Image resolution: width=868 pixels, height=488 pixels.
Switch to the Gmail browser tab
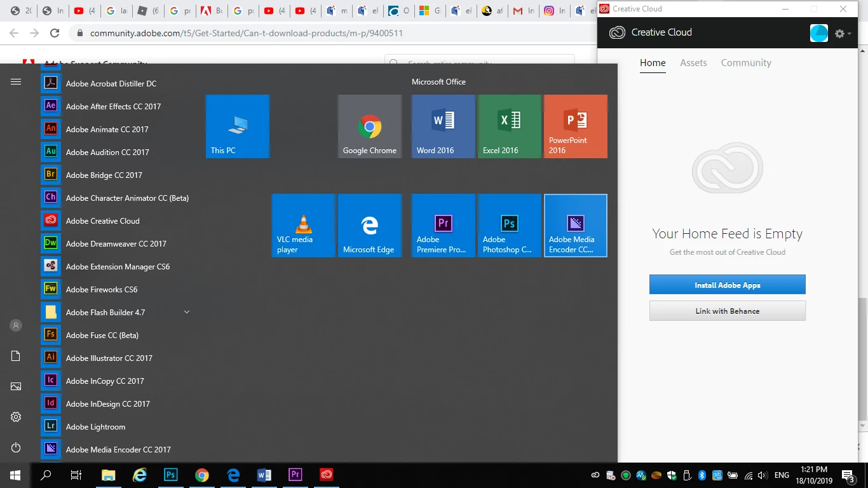coord(524,11)
